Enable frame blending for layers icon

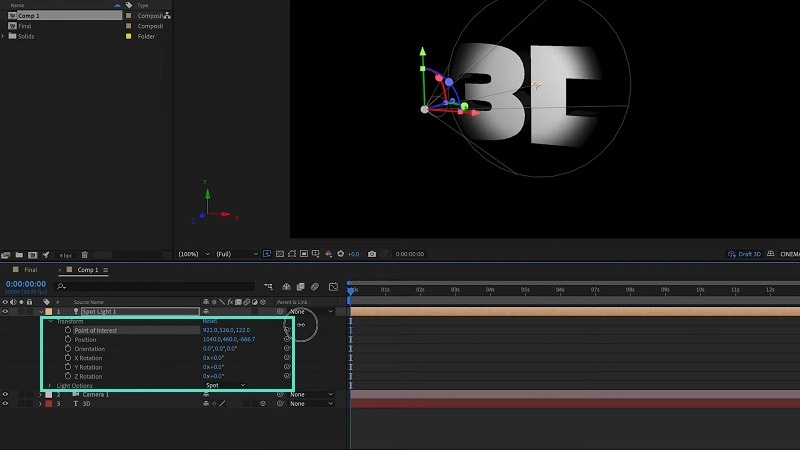301,287
